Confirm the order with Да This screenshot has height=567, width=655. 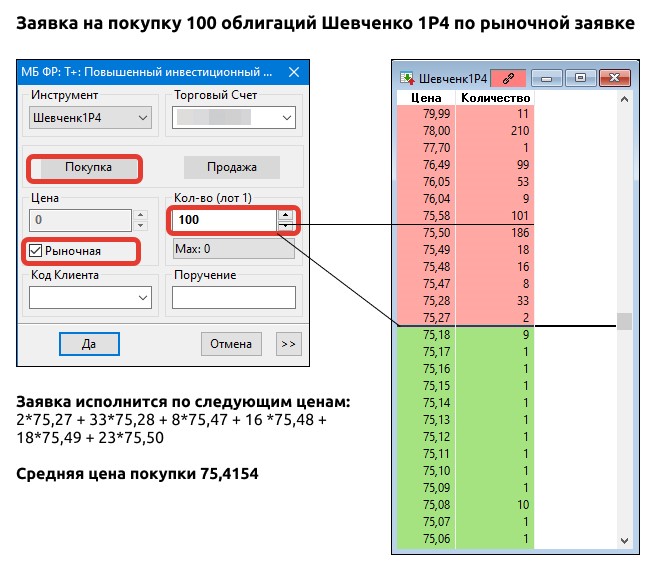click(x=88, y=343)
